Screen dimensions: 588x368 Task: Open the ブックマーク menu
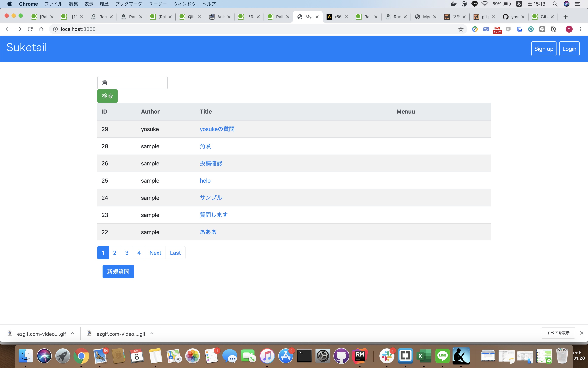[x=128, y=4]
